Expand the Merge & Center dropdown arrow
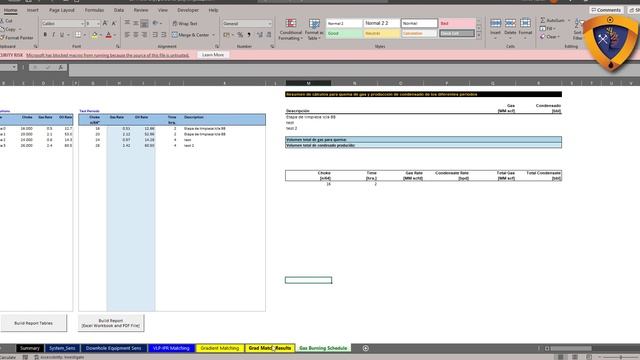Image resolution: width=640 pixels, height=360 pixels. click(x=213, y=35)
